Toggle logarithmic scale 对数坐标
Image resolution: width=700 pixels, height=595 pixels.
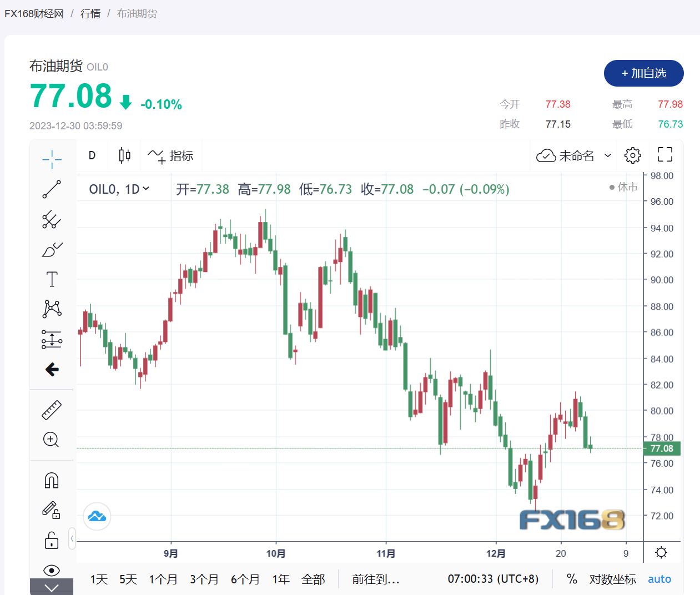click(612, 579)
